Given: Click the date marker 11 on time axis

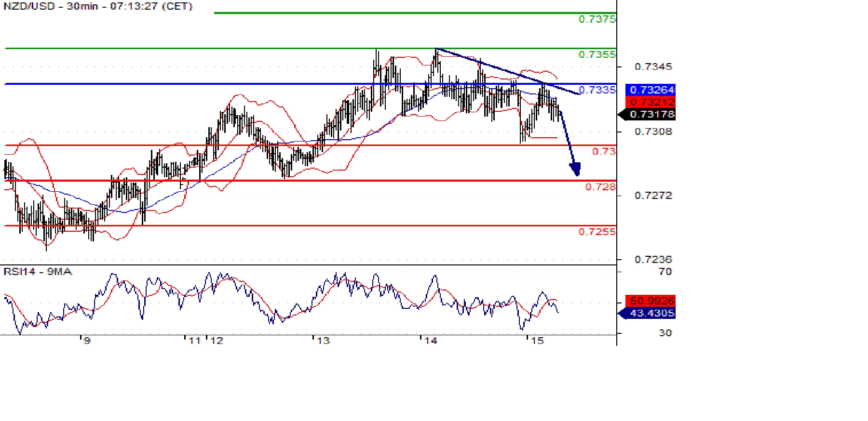Looking at the screenshot, I should pyautogui.click(x=194, y=341).
